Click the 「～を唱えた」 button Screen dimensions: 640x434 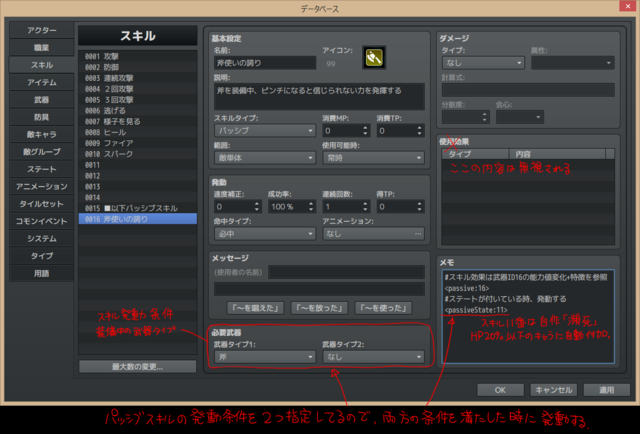point(255,308)
